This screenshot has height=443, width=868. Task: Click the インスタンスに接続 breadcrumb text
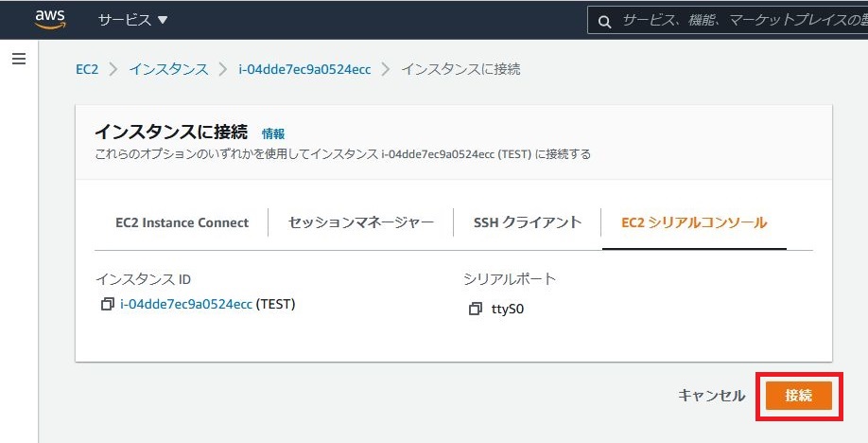click(460, 69)
